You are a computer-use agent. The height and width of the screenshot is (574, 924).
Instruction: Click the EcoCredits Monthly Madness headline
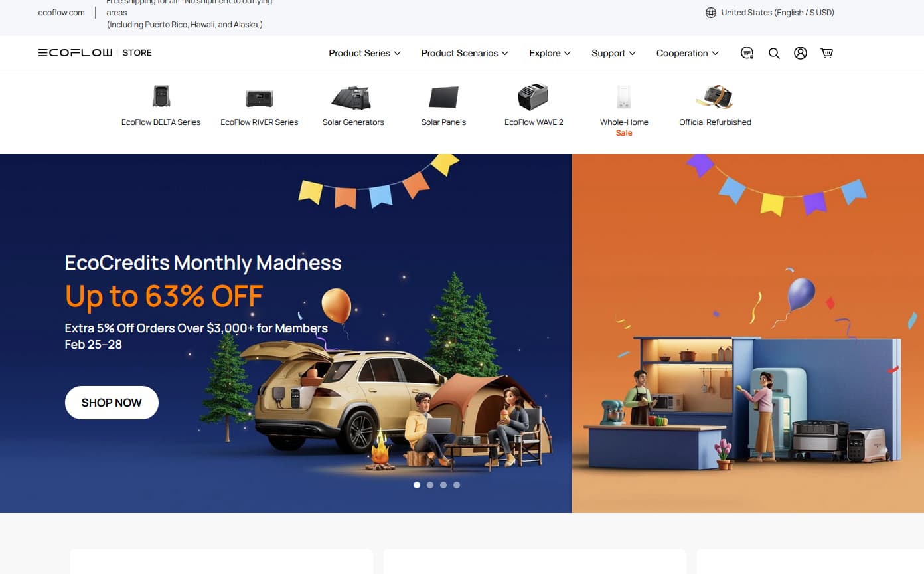coord(203,263)
